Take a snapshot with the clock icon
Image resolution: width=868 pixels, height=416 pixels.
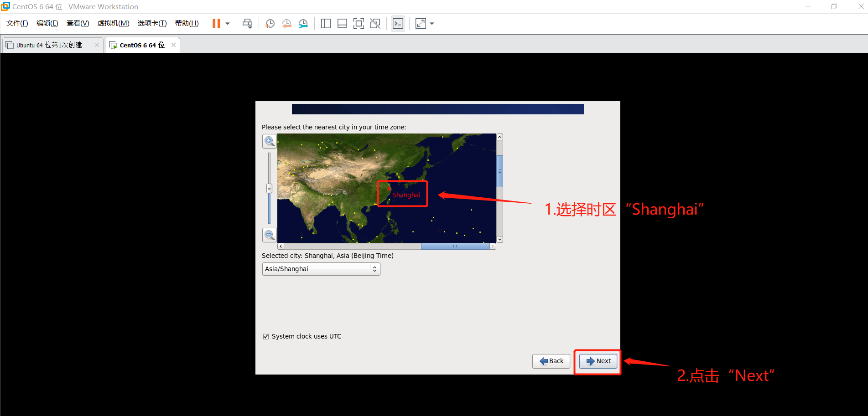click(270, 24)
